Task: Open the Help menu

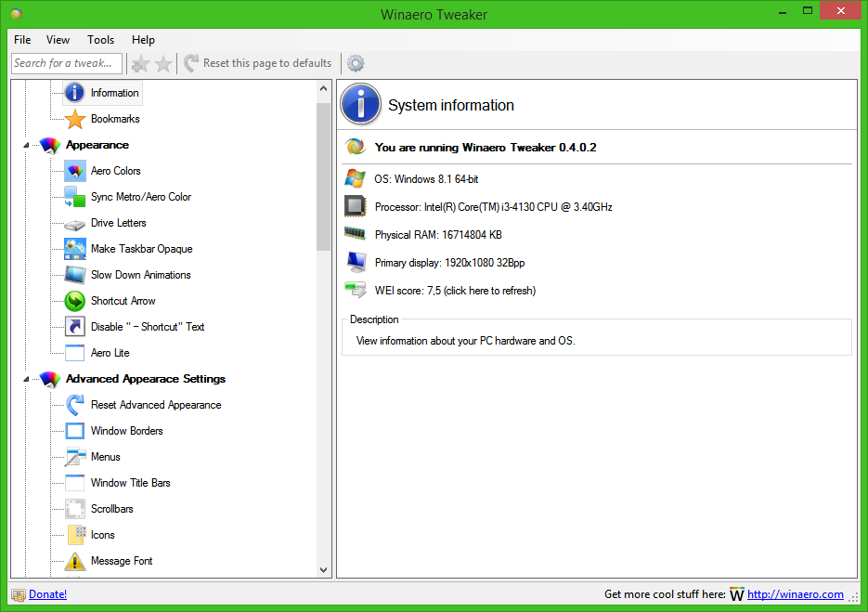Action: pos(143,40)
